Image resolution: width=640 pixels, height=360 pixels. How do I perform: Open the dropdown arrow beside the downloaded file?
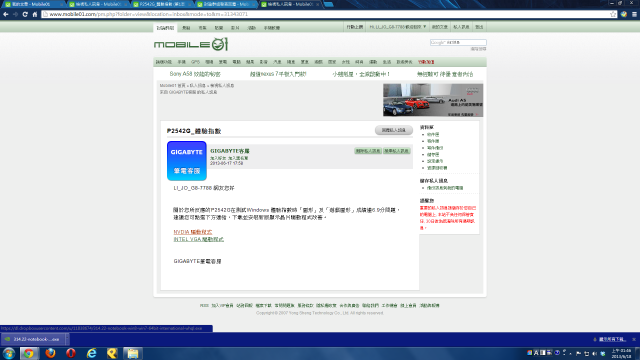(67, 339)
